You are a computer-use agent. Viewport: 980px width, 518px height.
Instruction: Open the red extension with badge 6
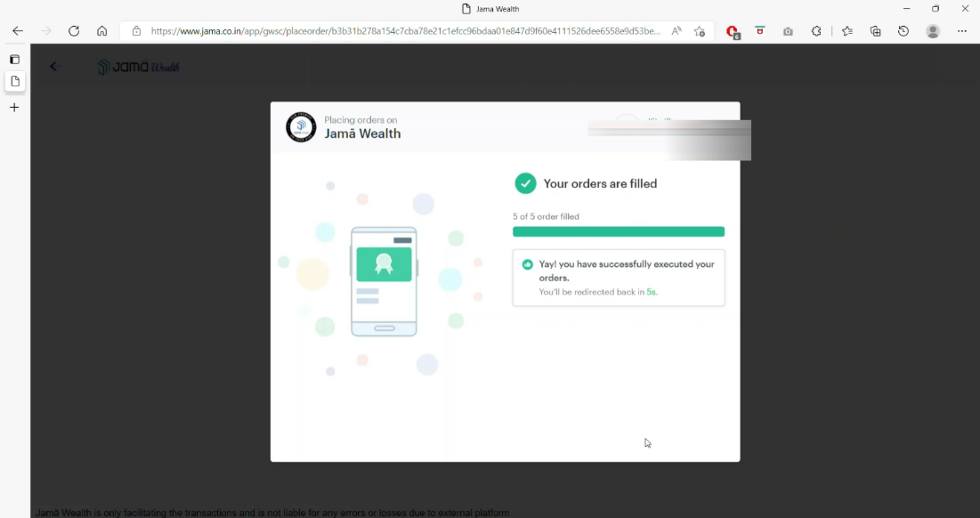pos(733,32)
